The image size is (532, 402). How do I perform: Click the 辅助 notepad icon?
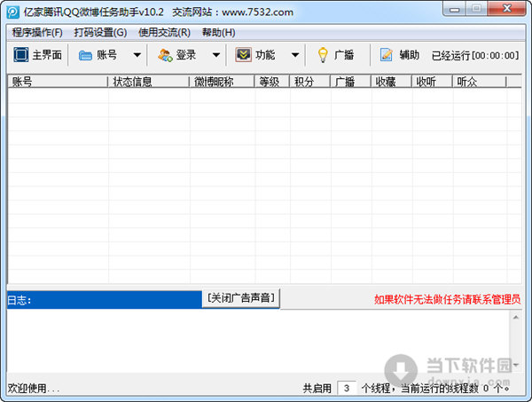pos(386,55)
